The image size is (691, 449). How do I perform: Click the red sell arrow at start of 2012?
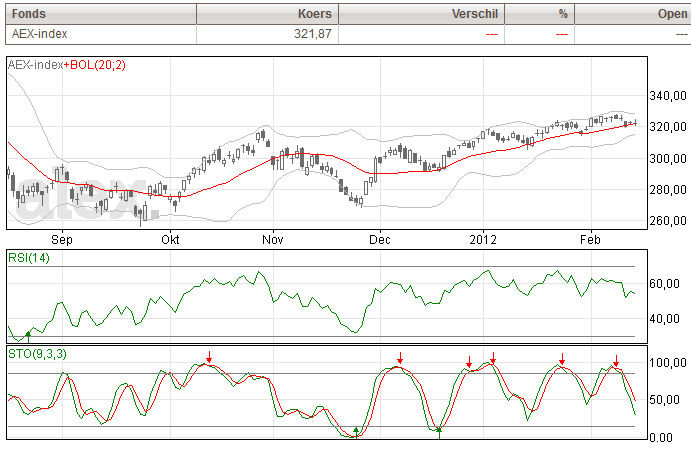[x=493, y=358]
